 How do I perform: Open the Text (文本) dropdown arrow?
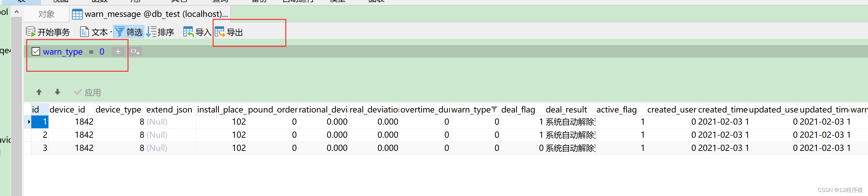pos(111,32)
